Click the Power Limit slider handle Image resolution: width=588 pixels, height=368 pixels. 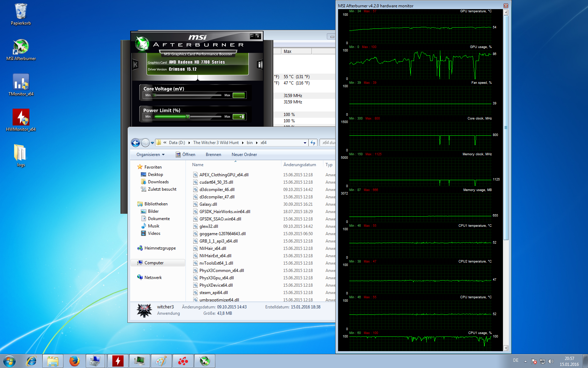188,117
